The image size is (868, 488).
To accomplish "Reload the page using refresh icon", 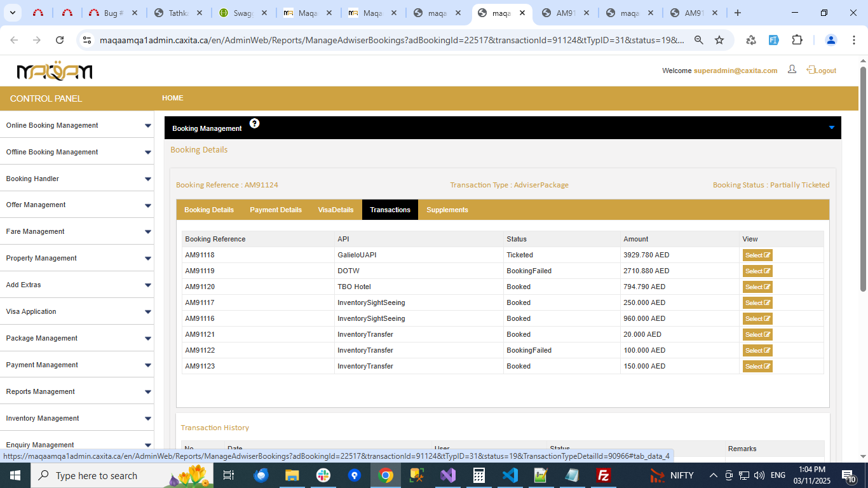I will [60, 40].
